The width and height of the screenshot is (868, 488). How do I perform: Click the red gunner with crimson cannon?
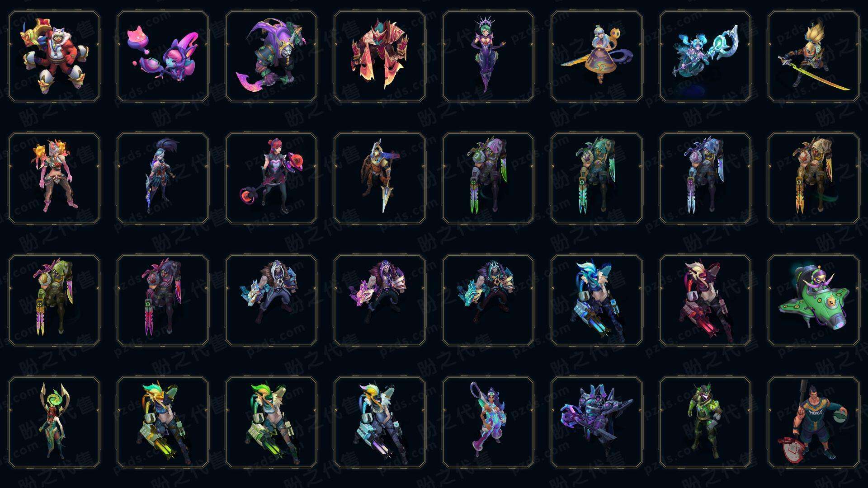(705, 300)
